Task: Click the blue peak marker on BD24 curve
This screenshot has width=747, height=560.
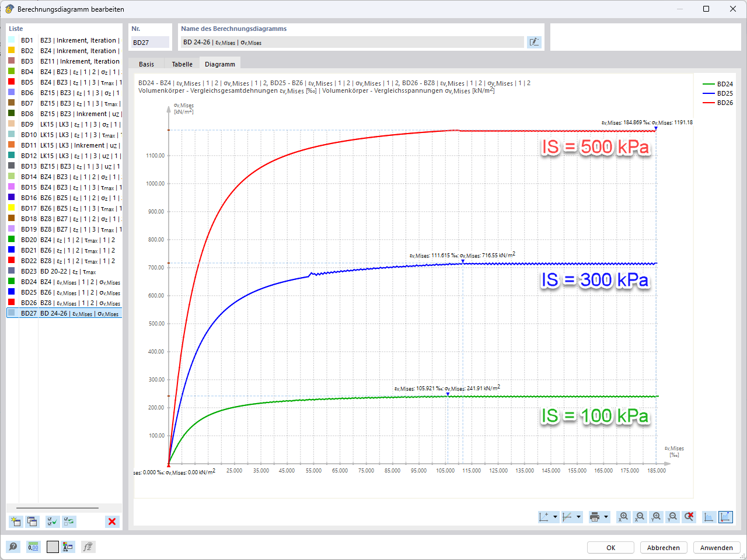Action: point(448,394)
